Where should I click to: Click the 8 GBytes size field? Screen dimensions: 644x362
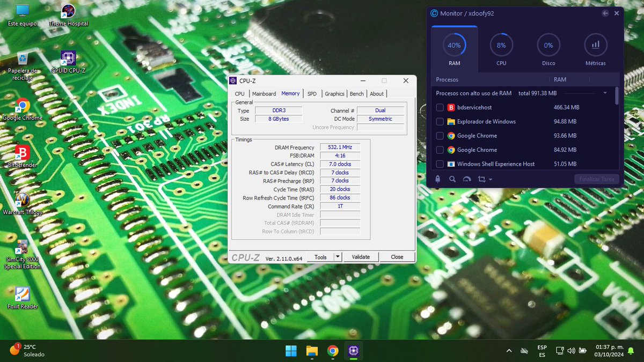click(279, 119)
